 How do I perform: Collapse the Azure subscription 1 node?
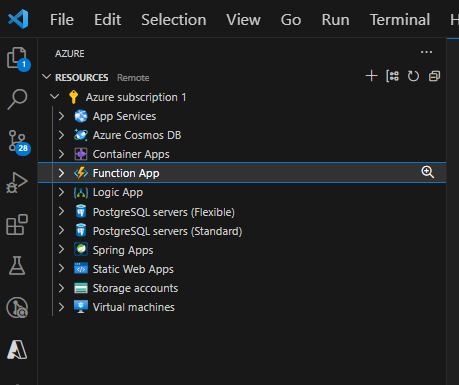(54, 97)
